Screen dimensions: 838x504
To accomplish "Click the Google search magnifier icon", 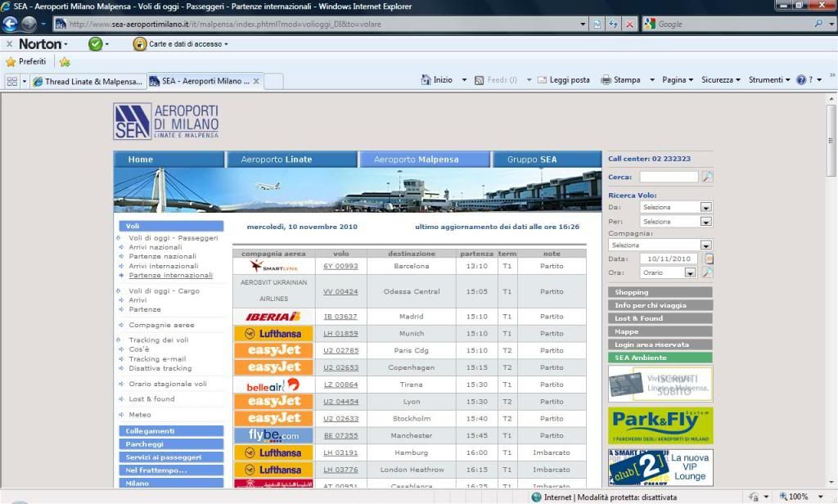I will click(x=818, y=24).
